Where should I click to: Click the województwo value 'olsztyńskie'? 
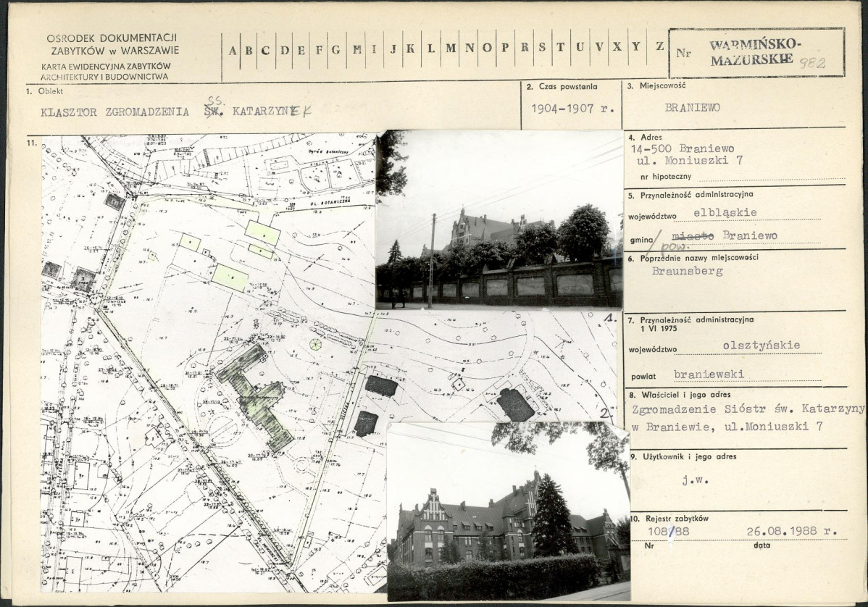(761, 346)
